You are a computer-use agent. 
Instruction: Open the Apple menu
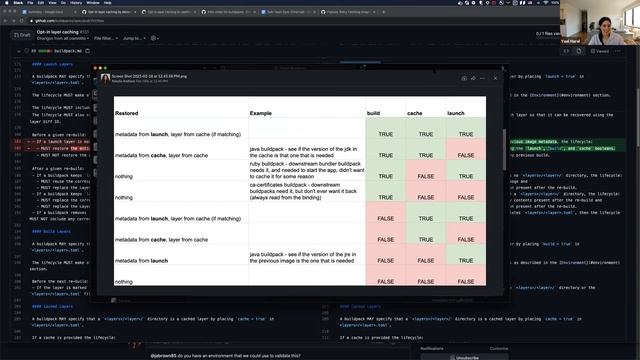click(x=7, y=2)
